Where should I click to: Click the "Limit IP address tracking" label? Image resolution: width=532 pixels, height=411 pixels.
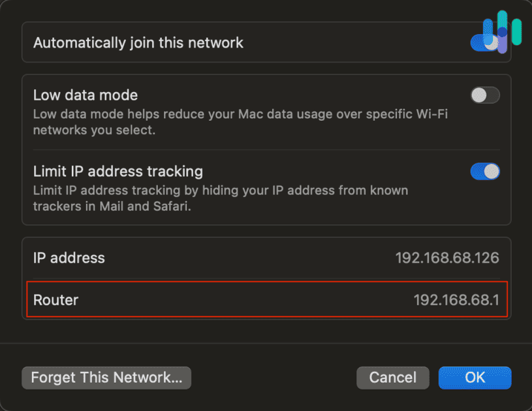[x=118, y=171]
